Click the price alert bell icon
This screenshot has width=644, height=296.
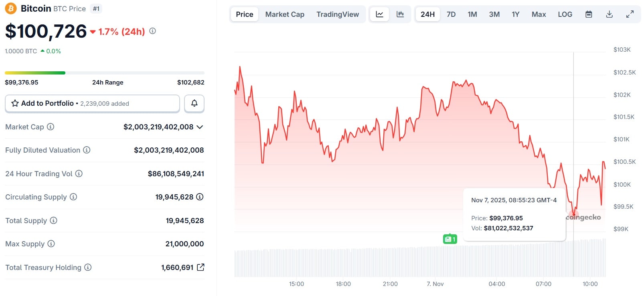coord(194,103)
